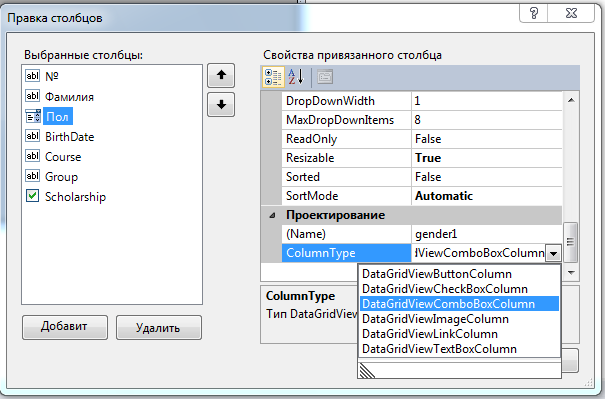Edit the (Name) value gender1
This screenshot has height=399, width=605.
coord(487,234)
